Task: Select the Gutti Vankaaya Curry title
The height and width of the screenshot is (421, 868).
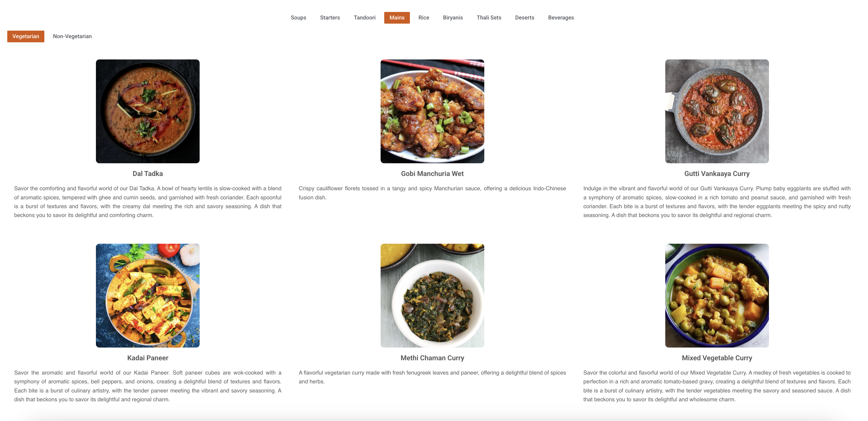Action: (x=717, y=173)
